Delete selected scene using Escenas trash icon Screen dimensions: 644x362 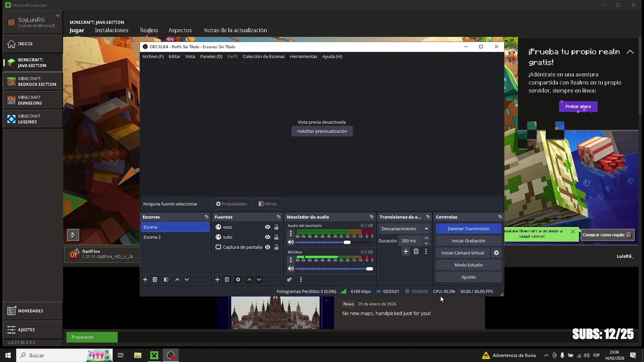click(x=154, y=280)
